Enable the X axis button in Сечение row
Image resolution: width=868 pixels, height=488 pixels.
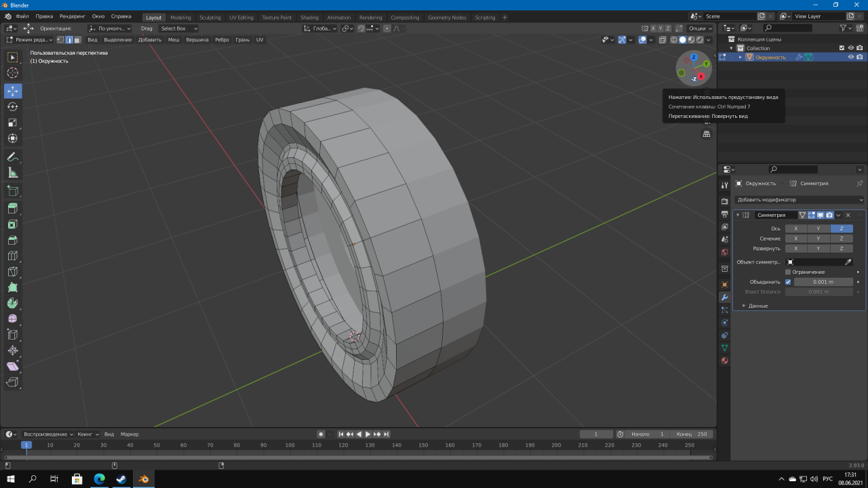(x=796, y=239)
